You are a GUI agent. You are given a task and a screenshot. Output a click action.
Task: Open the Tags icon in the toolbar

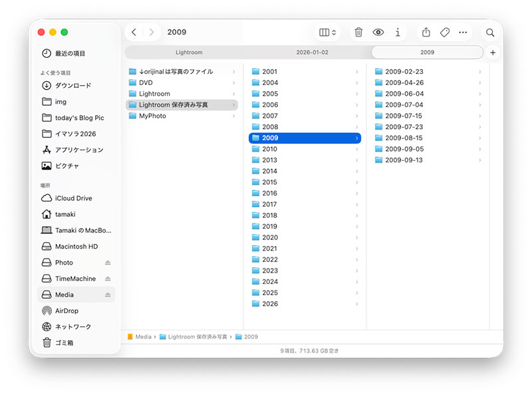(x=445, y=32)
